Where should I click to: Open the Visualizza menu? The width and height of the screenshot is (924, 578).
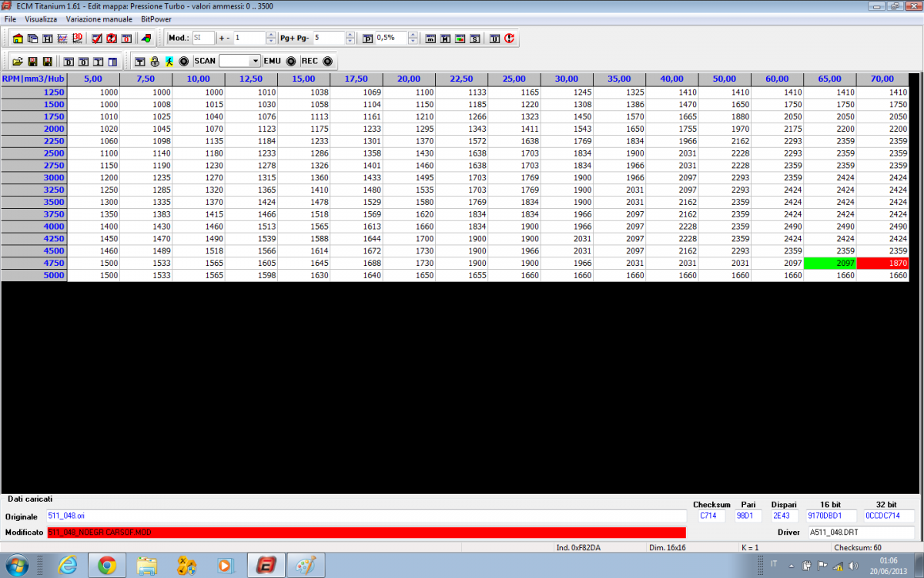tap(41, 18)
